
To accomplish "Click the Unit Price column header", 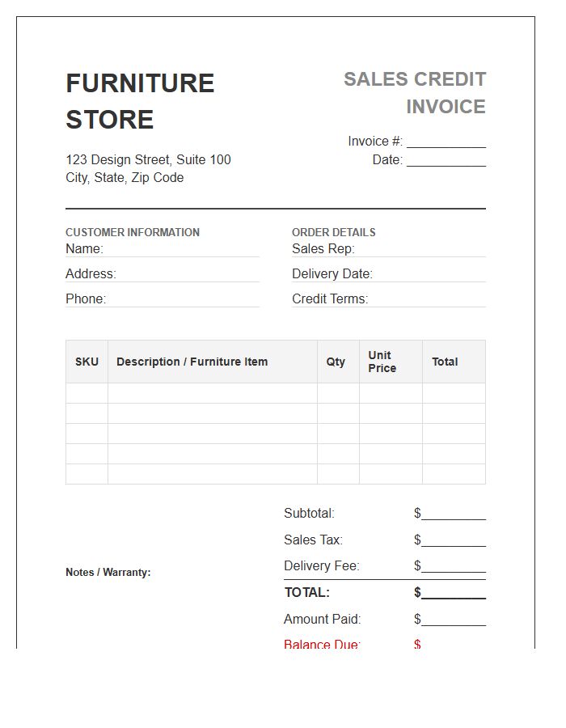I will (x=391, y=362).
